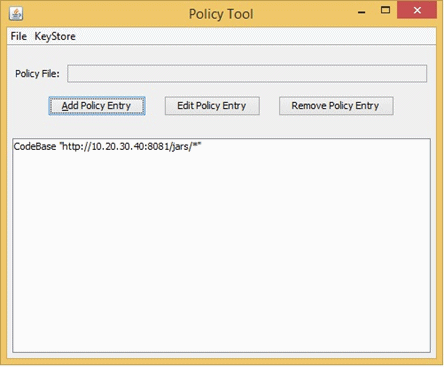Click the Java icon in title bar

tap(16, 14)
